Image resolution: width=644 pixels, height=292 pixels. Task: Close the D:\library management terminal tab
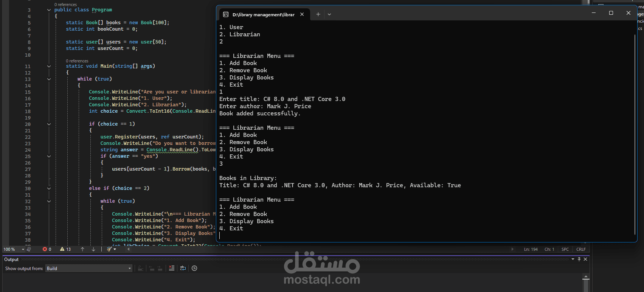pos(302,14)
